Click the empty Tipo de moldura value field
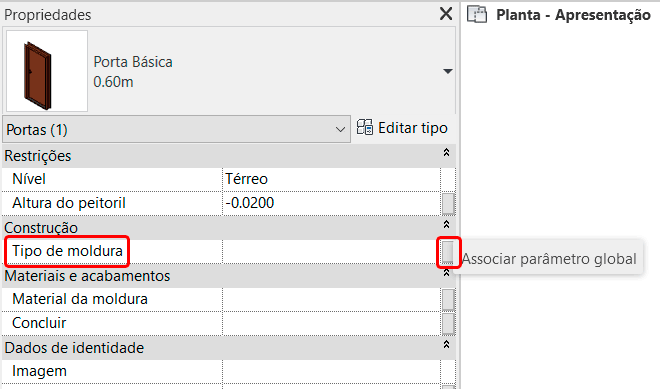 point(331,252)
